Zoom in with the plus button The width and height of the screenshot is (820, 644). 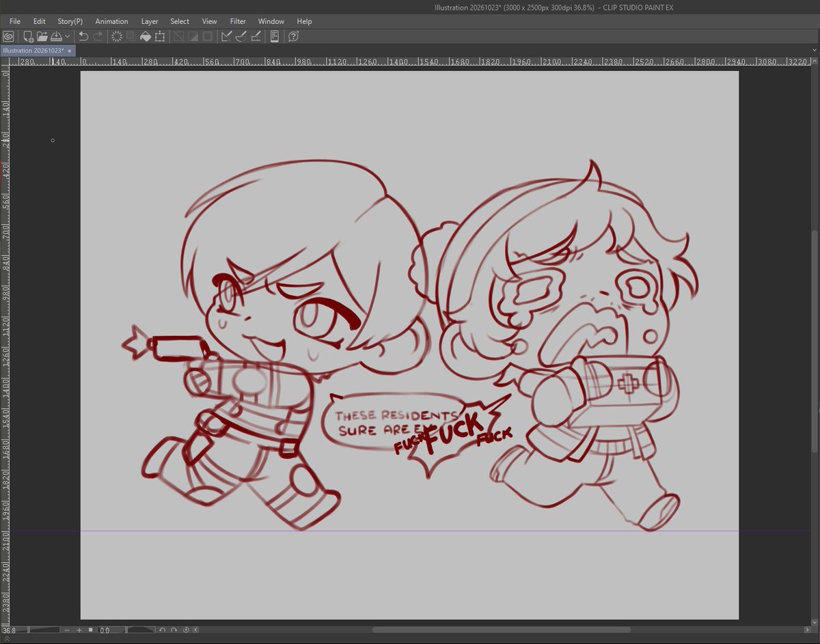click(x=79, y=630)
